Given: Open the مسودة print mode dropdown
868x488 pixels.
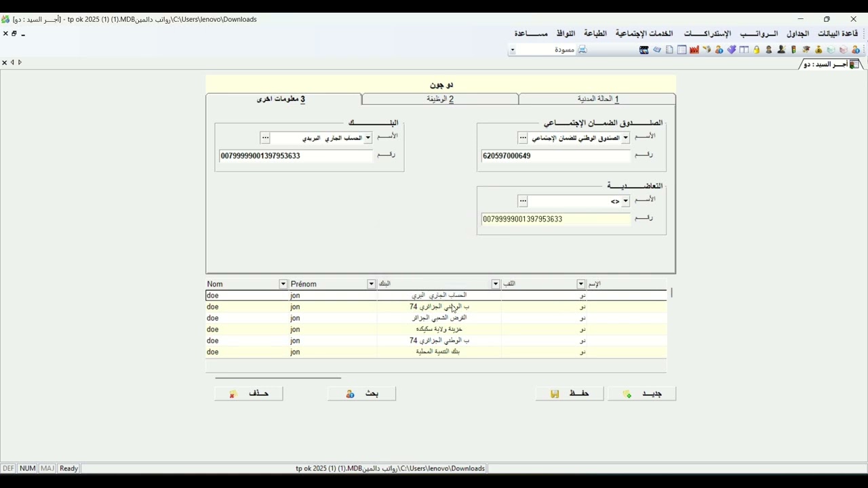Looking at the screenshot, I should [x=512, y=49].
